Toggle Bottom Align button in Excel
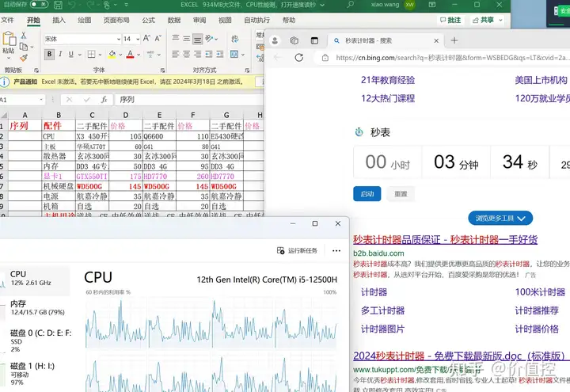This screenshot has height=392, width=570. point(197,39)
